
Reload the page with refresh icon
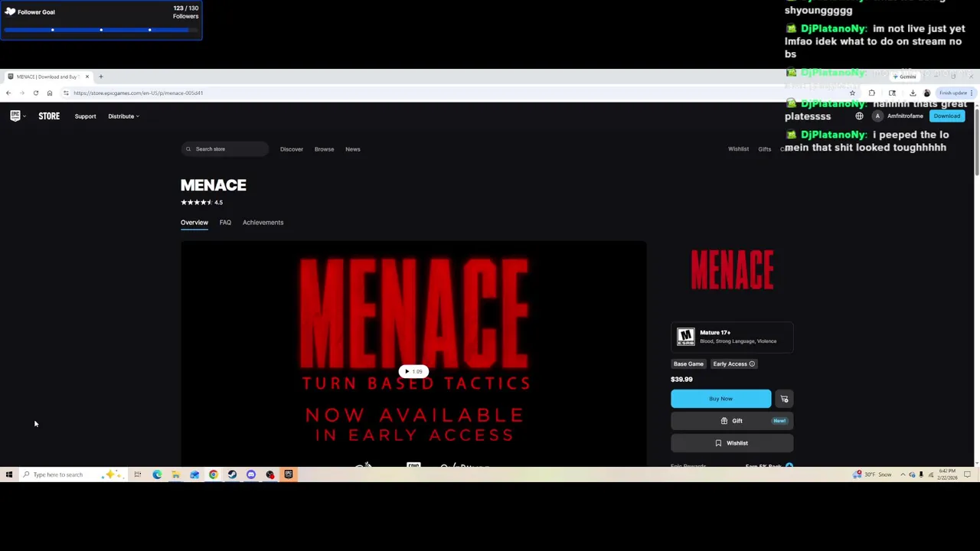point(35,93)
